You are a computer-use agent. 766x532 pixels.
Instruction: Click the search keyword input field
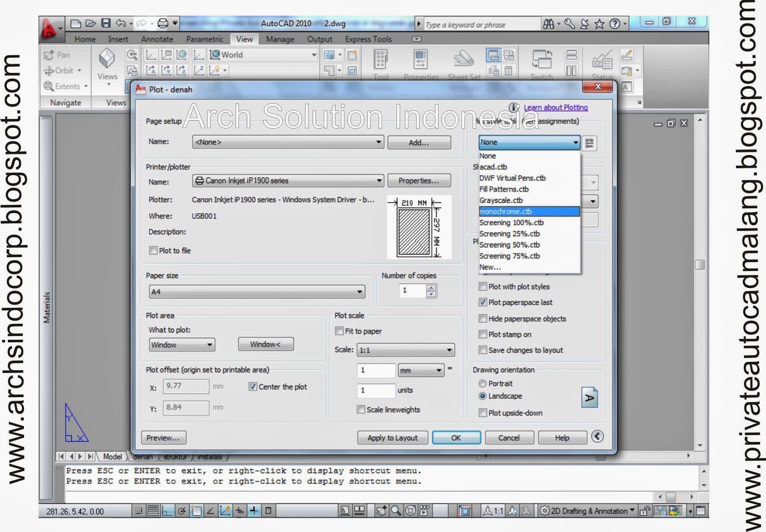click(x=481, y=24)
